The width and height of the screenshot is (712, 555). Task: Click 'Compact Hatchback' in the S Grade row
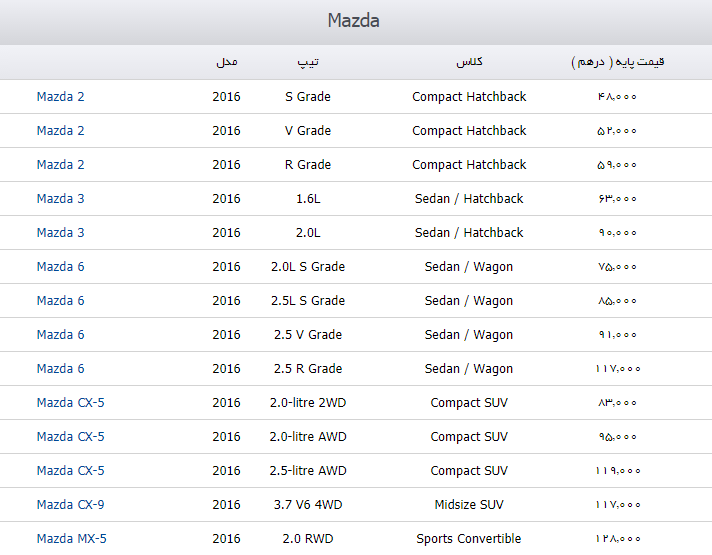469,97
